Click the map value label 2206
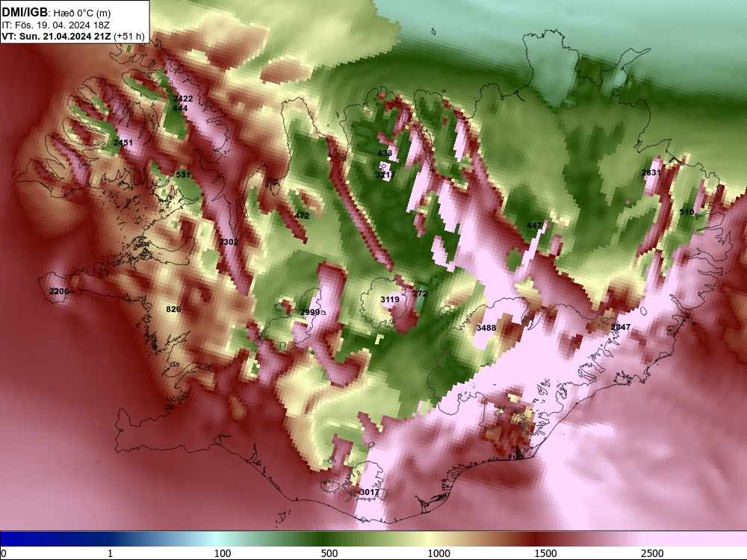Screen dimensions: 747x560 pos(59,291)
